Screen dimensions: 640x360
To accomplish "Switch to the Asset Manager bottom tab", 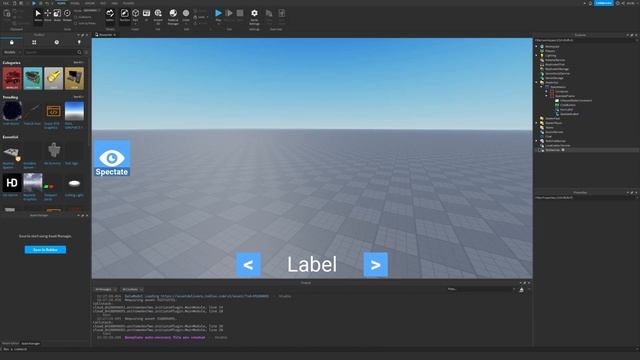I will point(31,343).
